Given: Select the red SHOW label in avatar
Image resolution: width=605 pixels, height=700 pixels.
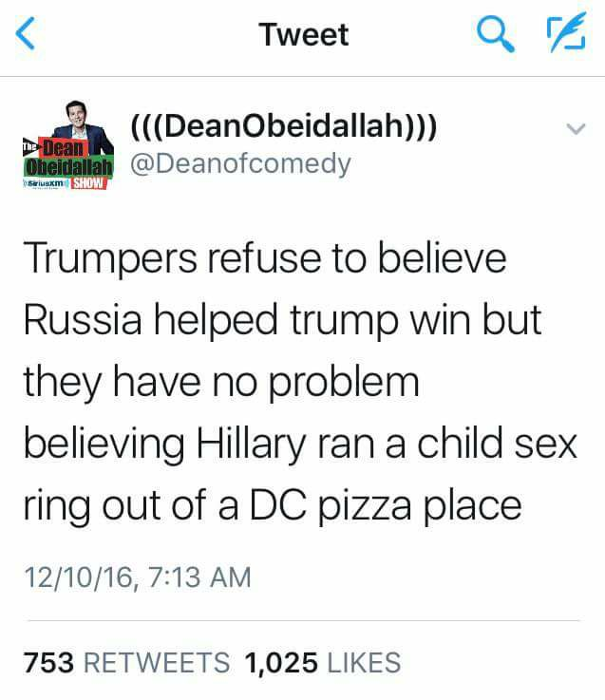Looking at the screenshot, I should (x=88, y=183).
